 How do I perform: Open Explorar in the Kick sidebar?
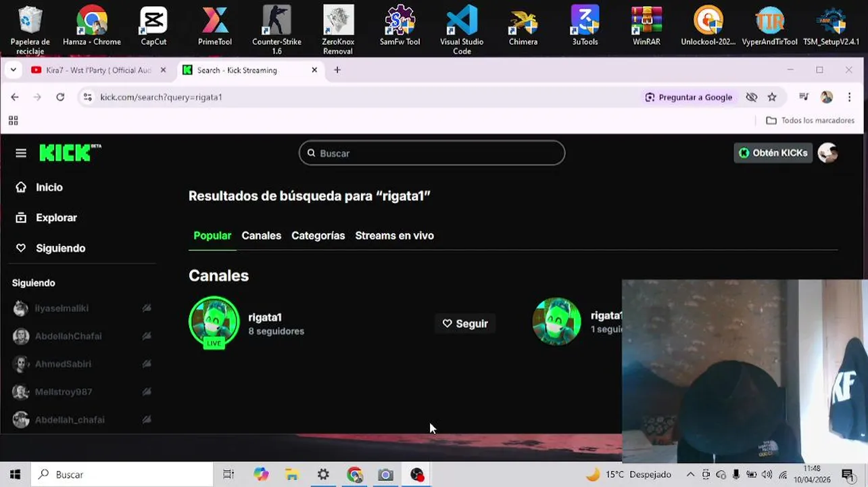(46, 218)
